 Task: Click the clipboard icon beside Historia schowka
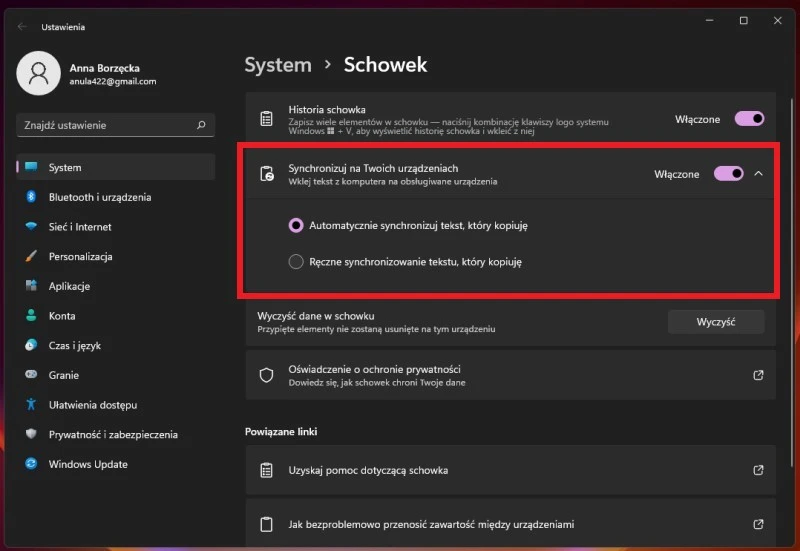(266, 118)
